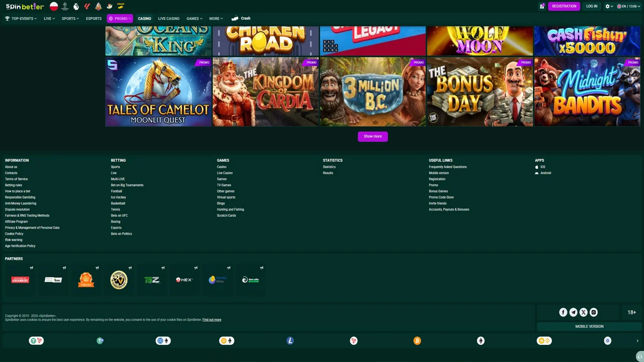Open the Android app link
Screen dimensions: 644x362
click(543, 173)
